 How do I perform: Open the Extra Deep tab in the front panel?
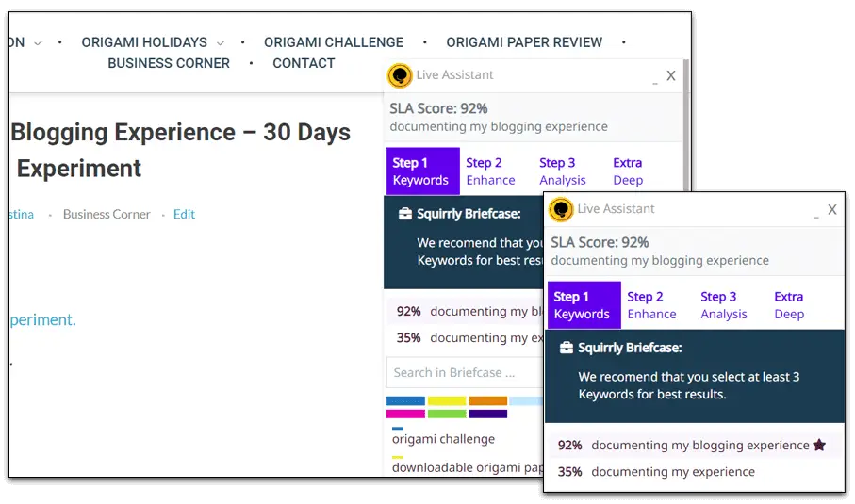(x=789, y=305)
